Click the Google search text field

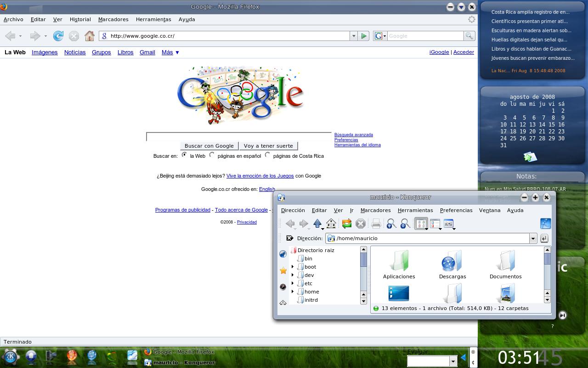(x=239, y=137)
